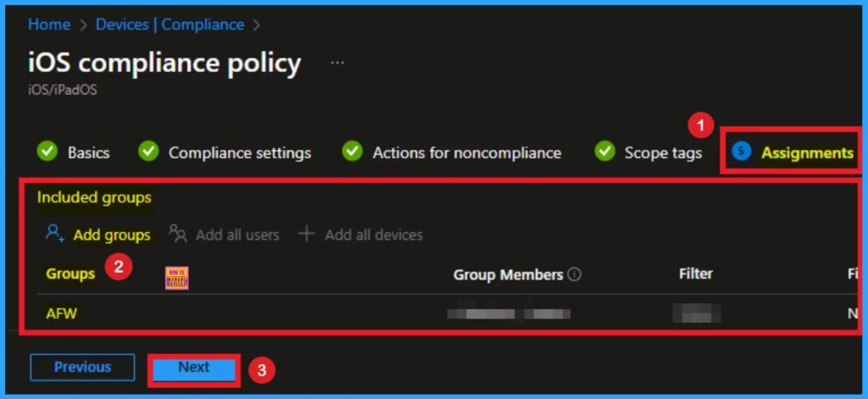This screenshot has width=868, height=399.
Task: Click the iOS/iPadOS platform subtitle
Action: pyautogui.click(x=63, y=90)
